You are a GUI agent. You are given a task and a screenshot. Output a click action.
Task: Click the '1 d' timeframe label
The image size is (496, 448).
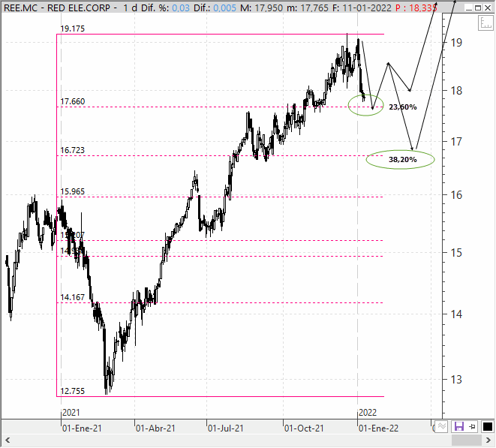[131, 8]
